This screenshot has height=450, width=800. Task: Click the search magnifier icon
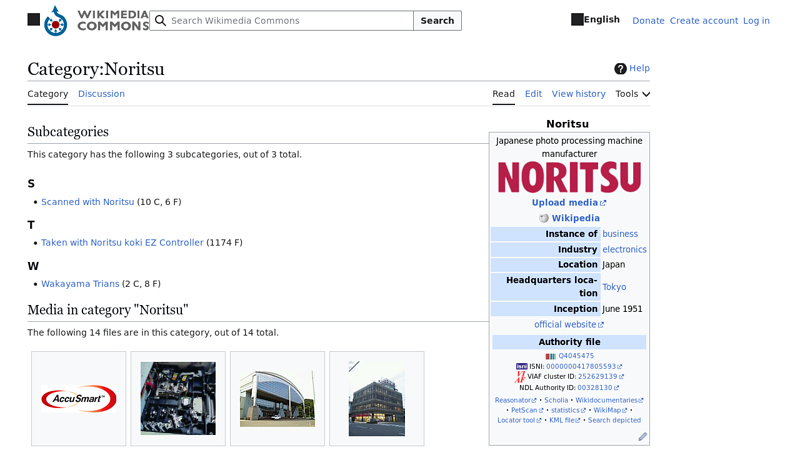[x=160, y=20]
